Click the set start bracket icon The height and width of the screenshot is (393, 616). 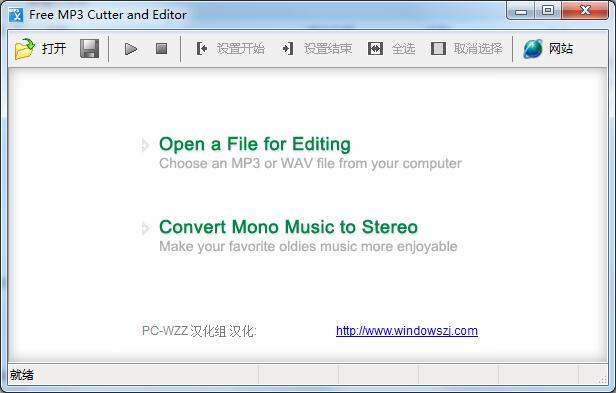(202, 49)
